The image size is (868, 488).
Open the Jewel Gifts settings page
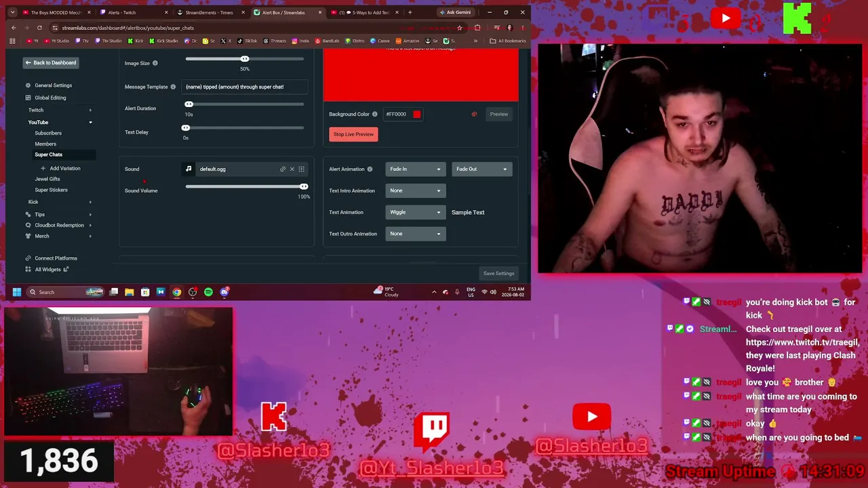[x=47, y=179]
